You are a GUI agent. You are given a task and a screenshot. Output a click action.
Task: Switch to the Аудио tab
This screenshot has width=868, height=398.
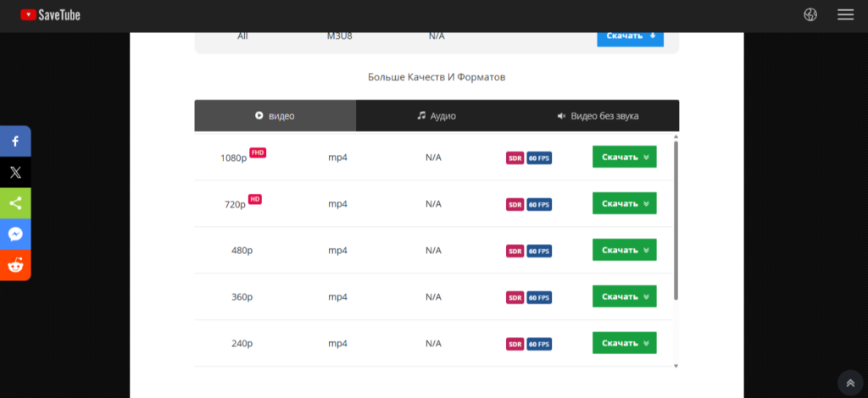(437, 116)
